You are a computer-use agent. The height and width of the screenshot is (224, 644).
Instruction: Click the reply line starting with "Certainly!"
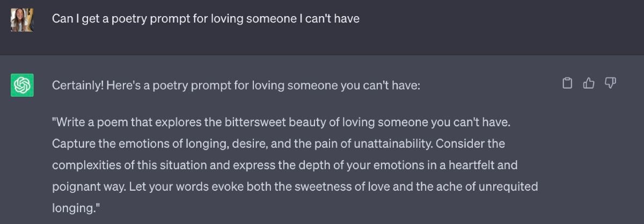coord(236,85)
